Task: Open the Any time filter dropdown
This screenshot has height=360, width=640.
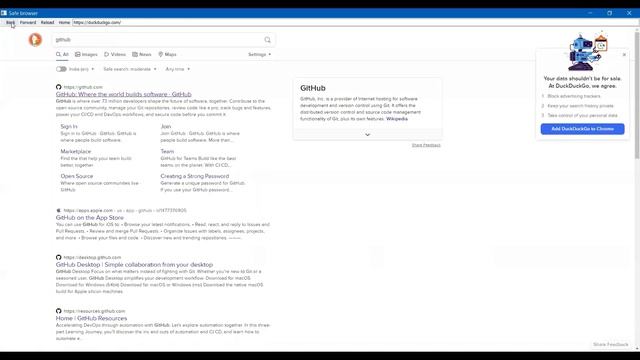Action: click(178, 69)
